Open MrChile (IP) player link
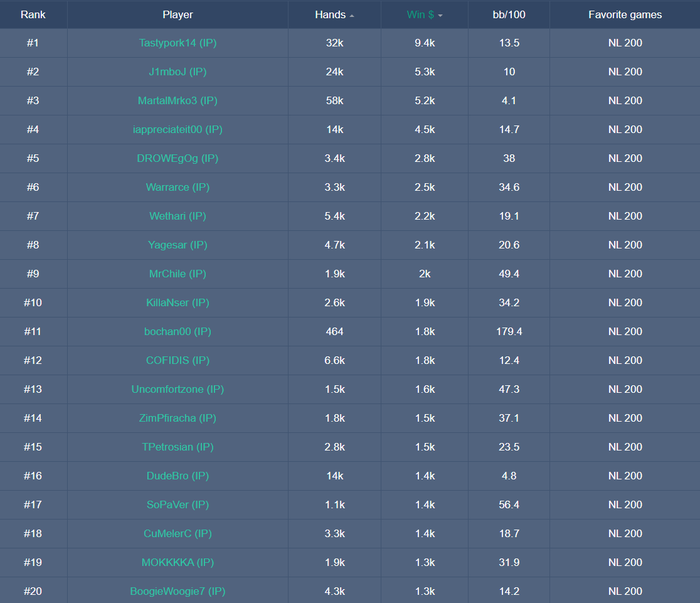 (x=178, y=274)
